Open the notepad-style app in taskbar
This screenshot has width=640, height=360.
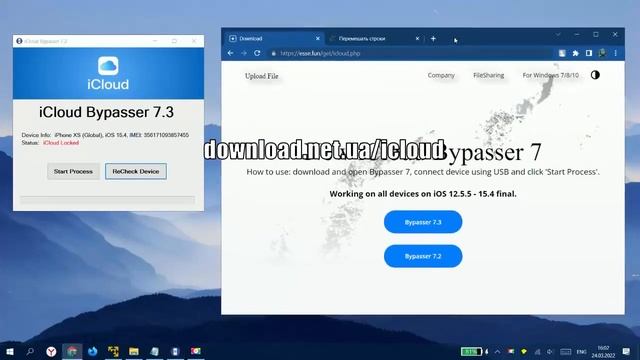[x=155, y=351]
